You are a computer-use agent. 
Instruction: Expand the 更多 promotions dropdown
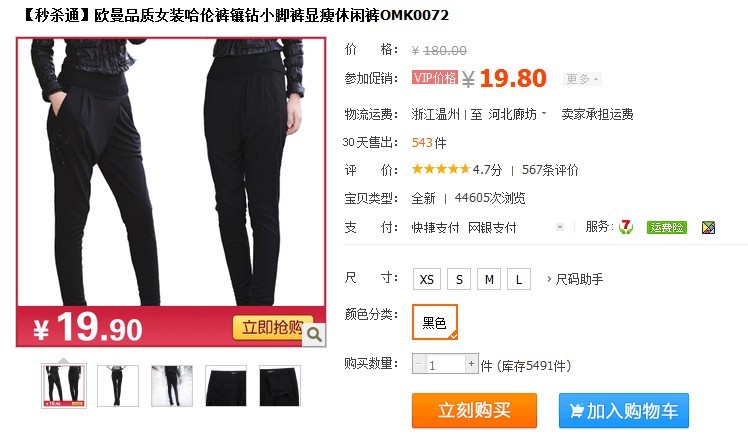tap(582, 79)
